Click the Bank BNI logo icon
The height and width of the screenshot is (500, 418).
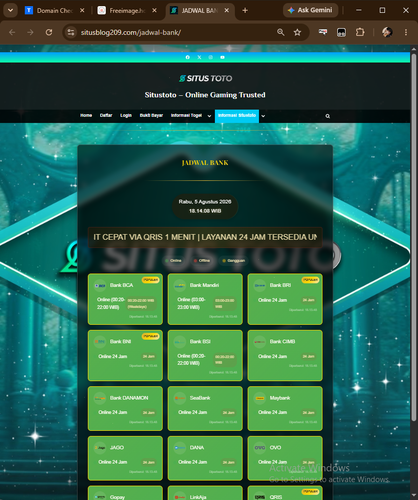click(100, 342)
